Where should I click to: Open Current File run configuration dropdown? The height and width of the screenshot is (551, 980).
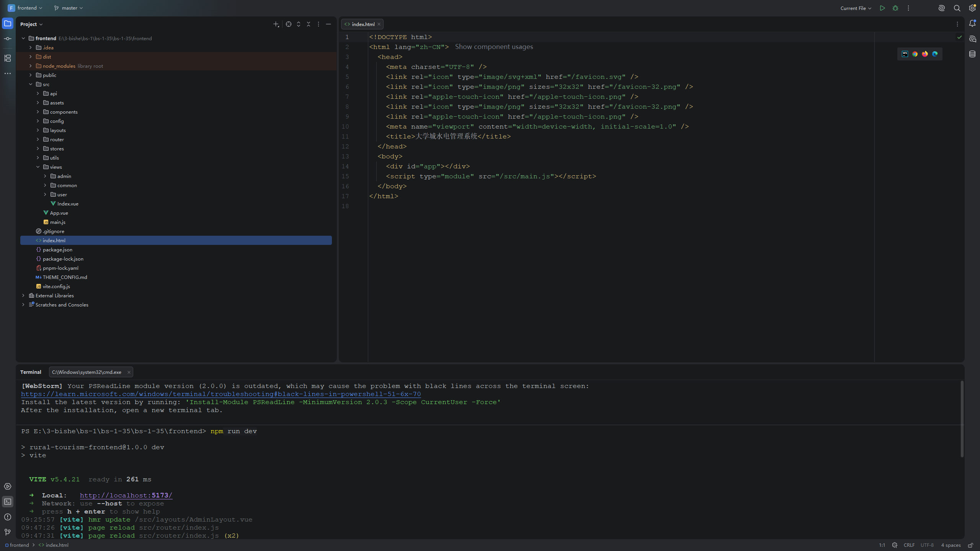coord(856,8)
